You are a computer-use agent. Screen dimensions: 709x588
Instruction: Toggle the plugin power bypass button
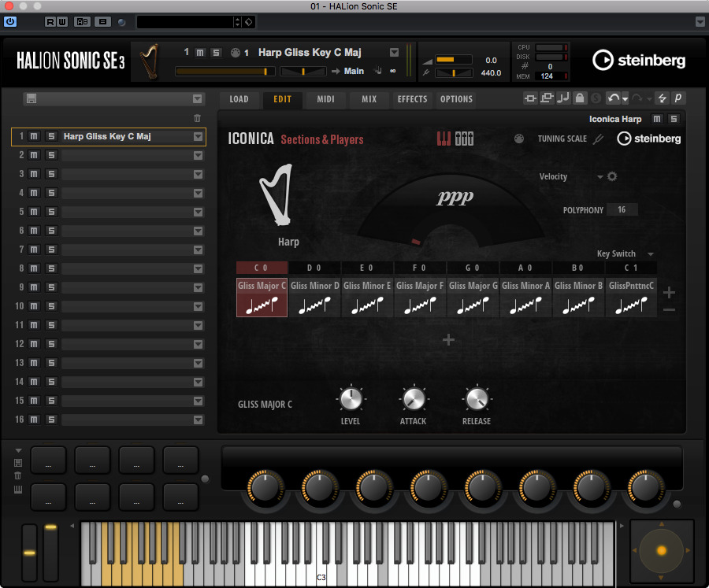coord(10,22)
